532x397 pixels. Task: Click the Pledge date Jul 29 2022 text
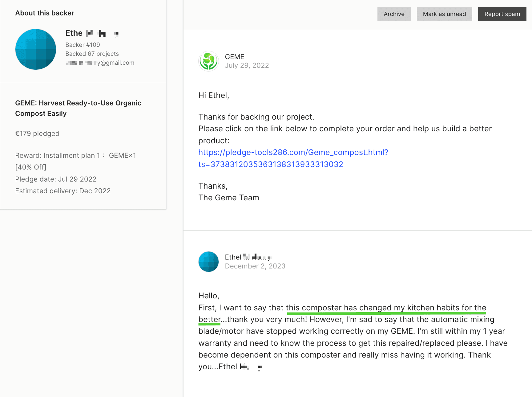click(56, 179)
